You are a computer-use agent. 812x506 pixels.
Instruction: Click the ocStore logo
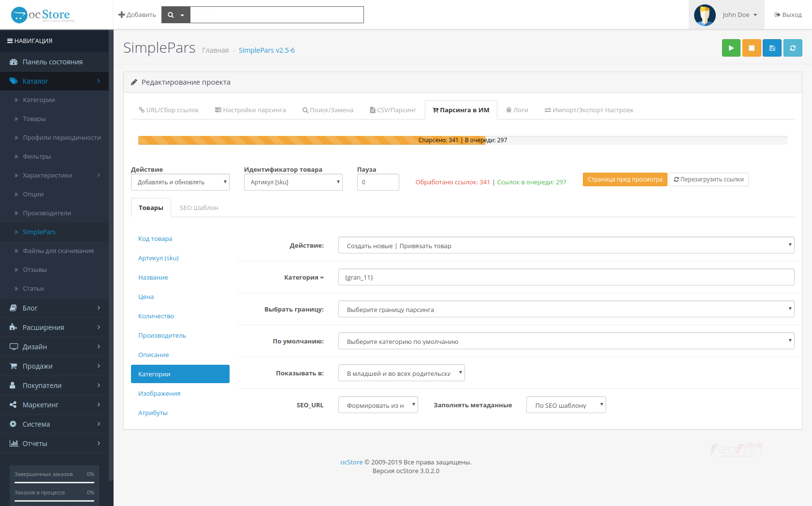tap(43, 15)
